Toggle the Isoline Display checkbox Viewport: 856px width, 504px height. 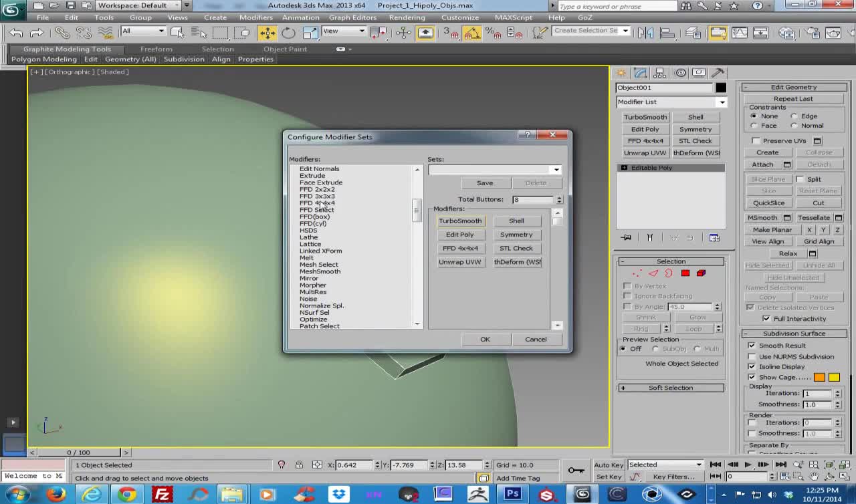[x=752, y=367]
